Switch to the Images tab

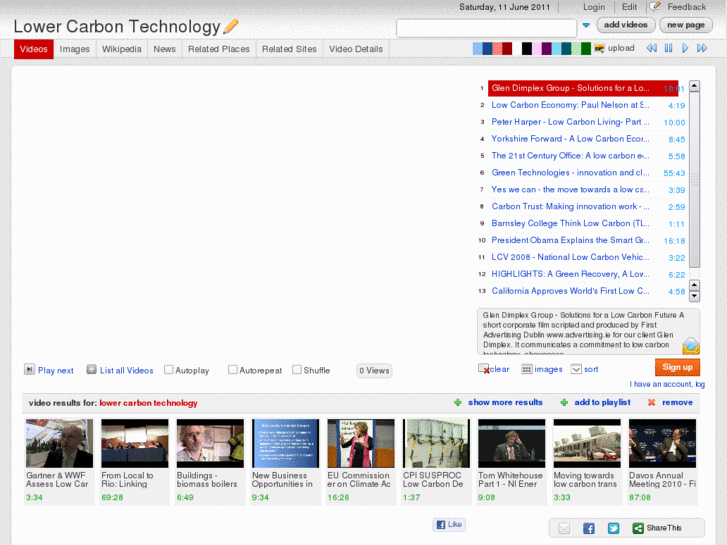pos(75,49)
